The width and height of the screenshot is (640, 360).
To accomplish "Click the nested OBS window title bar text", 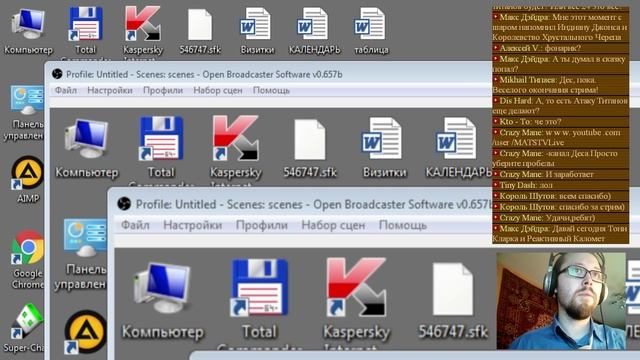I will point(313,204).
